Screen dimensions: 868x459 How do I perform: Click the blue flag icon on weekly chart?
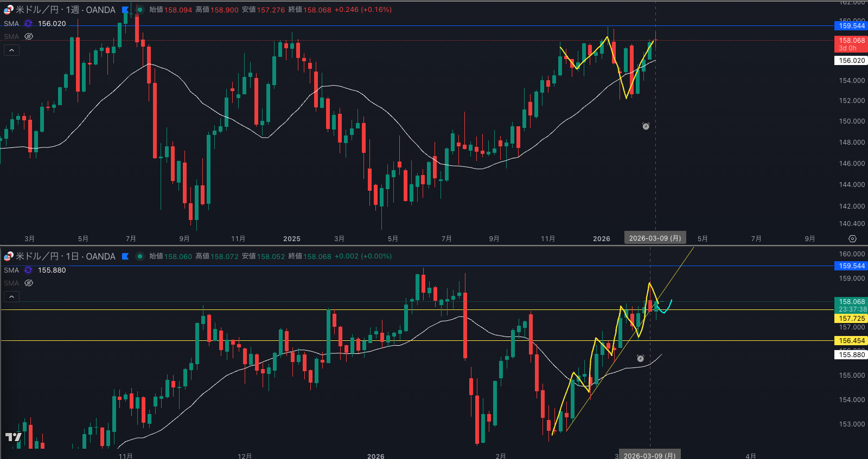tap(125, 10)
